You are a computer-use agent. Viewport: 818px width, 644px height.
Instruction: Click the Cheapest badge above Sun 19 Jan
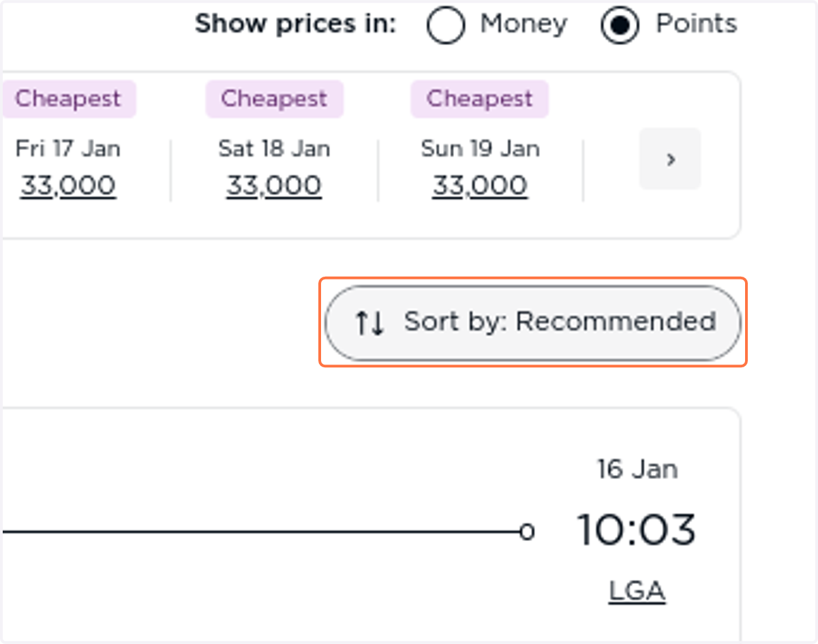point(480,99)
